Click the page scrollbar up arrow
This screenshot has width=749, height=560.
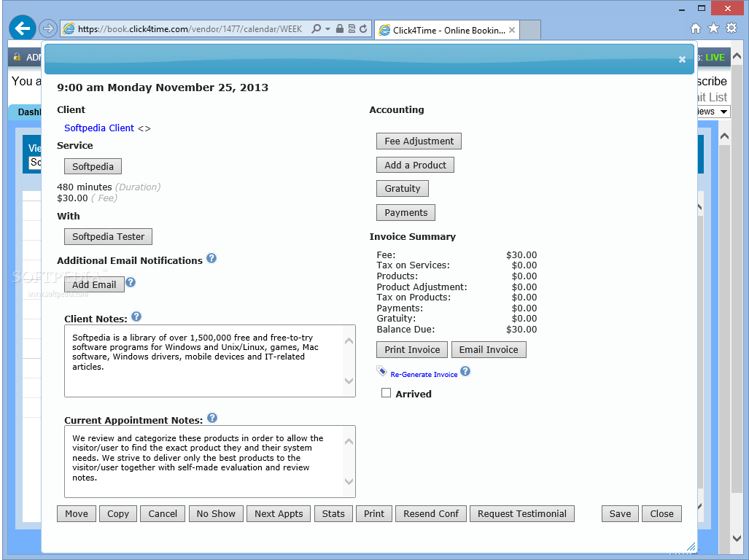point(737,56)
